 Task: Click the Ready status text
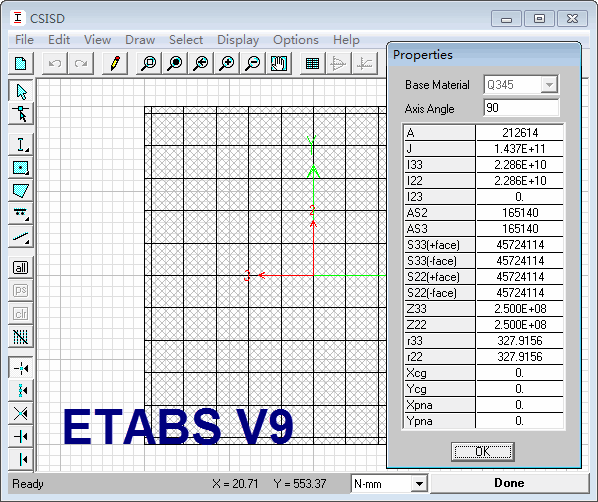pyautogui.click(x=27, y=484)
